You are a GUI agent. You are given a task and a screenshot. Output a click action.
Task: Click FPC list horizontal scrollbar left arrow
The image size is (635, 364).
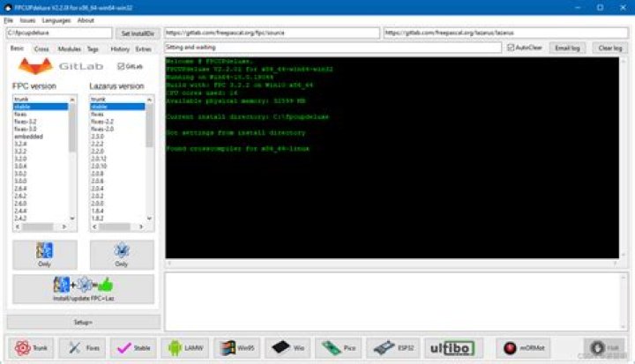pos(18,227)
